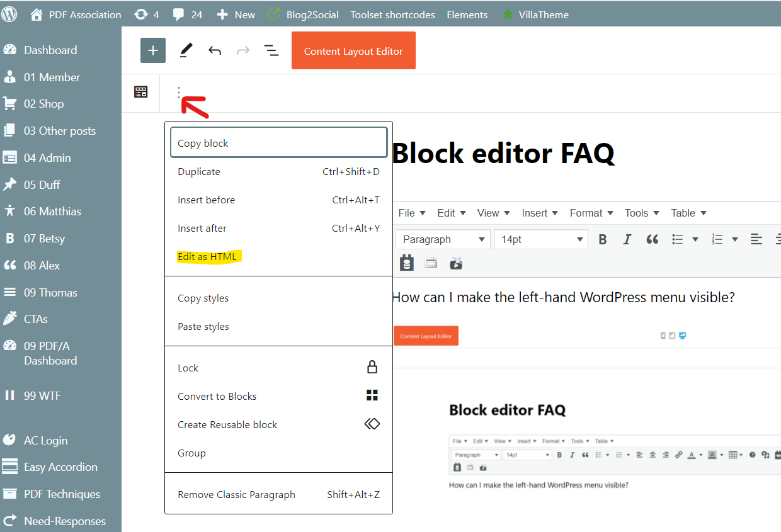The image size is (781, 532).
Task: Click the Classic block type icon
Action: (140, 93)
